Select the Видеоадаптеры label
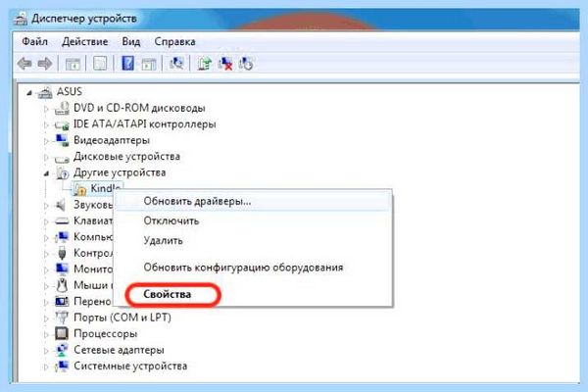Screen dimensions: 588x392 (112, 140)
